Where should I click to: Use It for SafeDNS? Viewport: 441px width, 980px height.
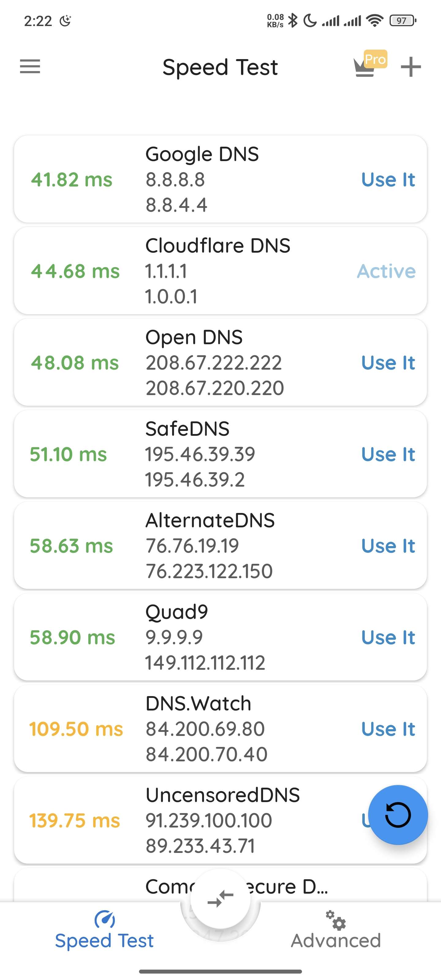[x=388, y=454]
